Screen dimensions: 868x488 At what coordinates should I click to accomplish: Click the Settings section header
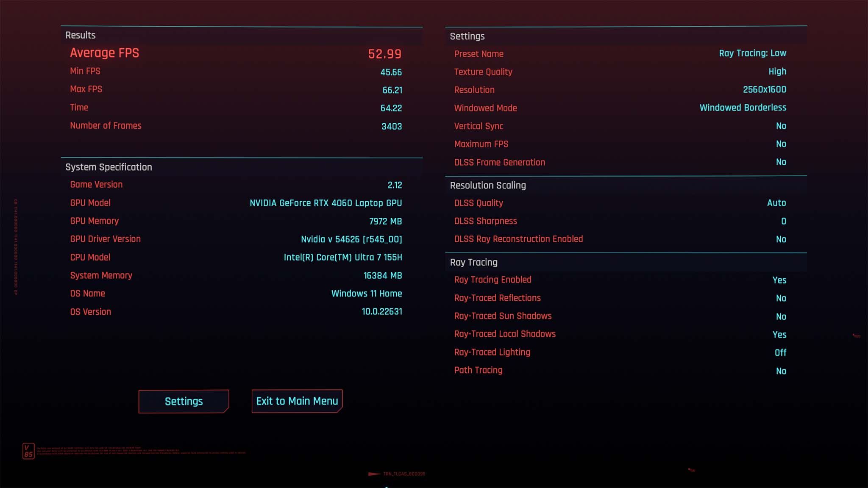pos(467,36)
